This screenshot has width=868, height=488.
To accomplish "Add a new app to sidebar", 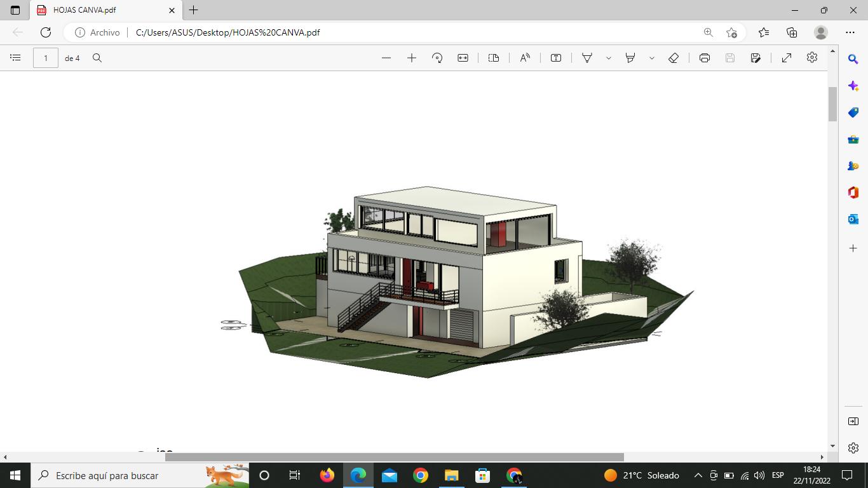I will pos(853,247).
